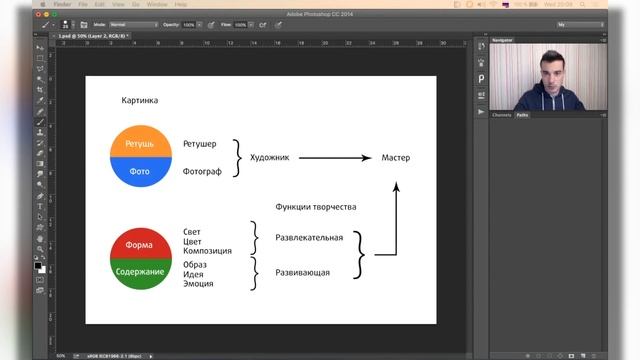Screen dimensions: 640x360
Task: Click the Opacity value field
Action: (x=189, y=25)
